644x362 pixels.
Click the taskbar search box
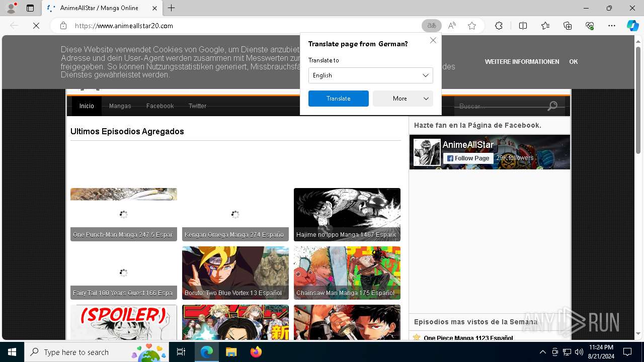[97, 352]
